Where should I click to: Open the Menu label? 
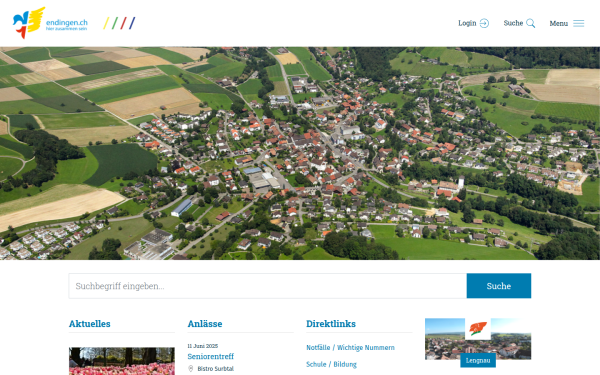pyautogui.click(x=559, y=23)
